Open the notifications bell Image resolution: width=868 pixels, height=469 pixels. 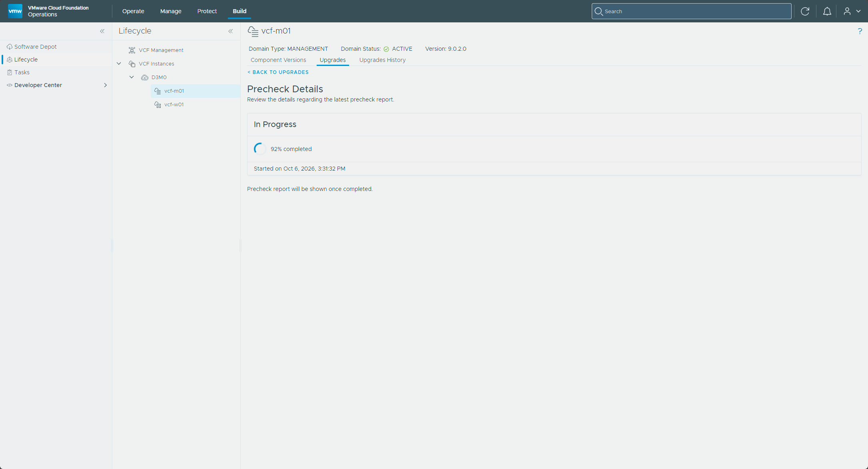827,11
